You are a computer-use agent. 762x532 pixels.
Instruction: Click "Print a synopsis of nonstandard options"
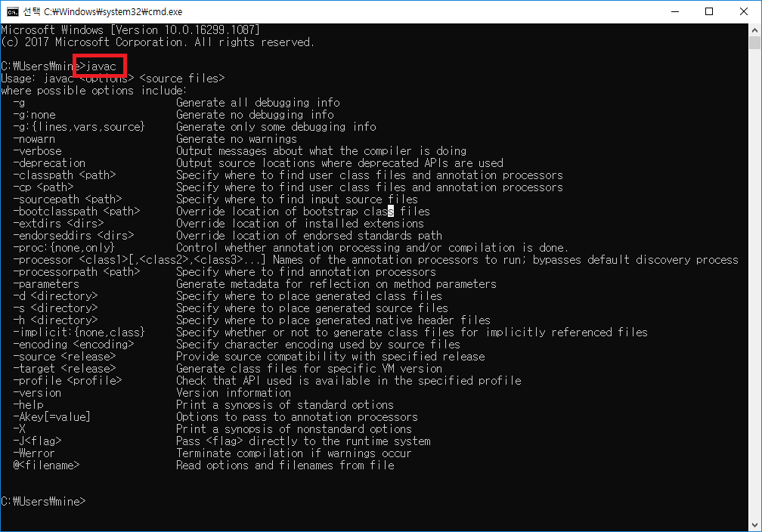294,429
